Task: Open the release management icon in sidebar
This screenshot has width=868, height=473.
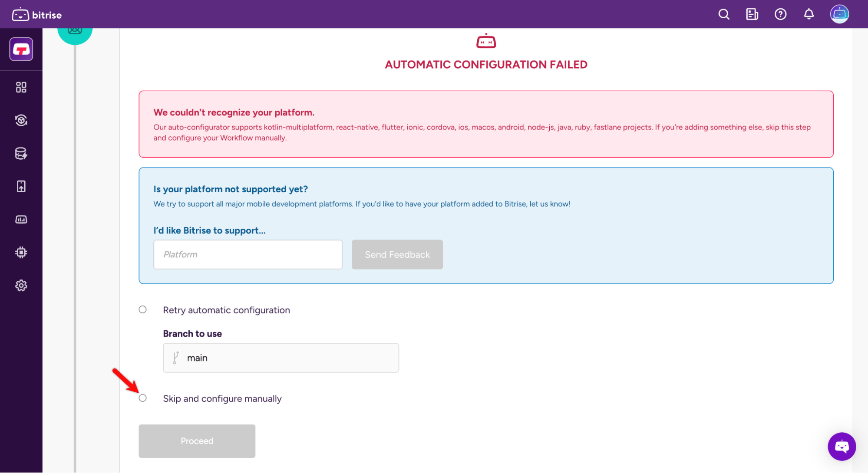Action: tap(21, 121)
